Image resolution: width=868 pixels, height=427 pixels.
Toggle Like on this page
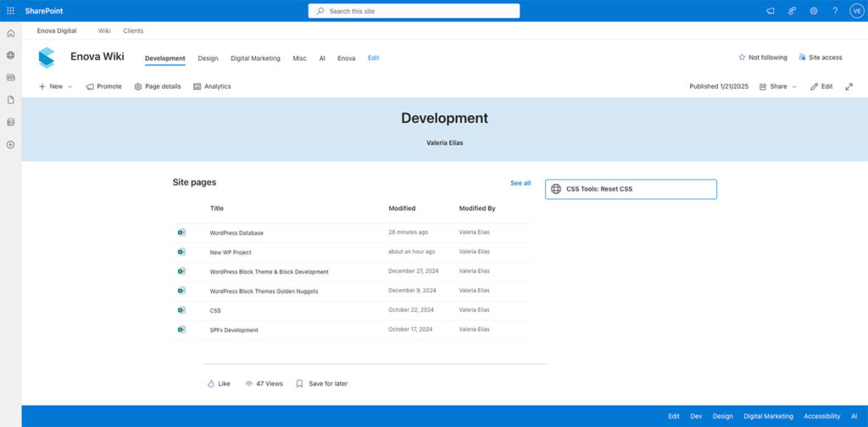219,383
